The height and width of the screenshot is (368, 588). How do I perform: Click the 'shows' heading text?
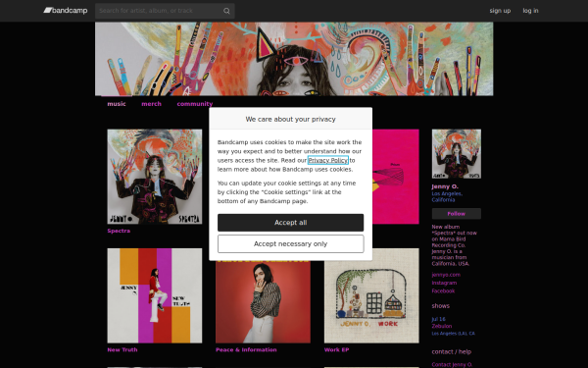click(441, 306)
